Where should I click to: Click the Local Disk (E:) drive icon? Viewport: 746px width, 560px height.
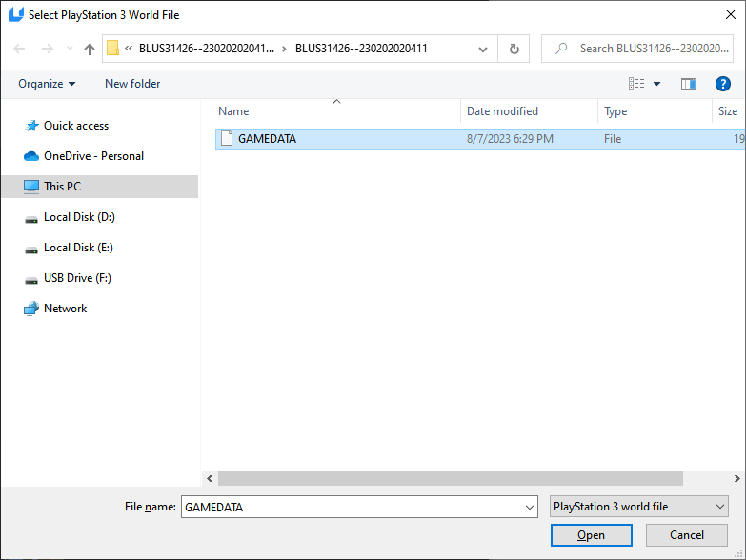click(31, 250)
